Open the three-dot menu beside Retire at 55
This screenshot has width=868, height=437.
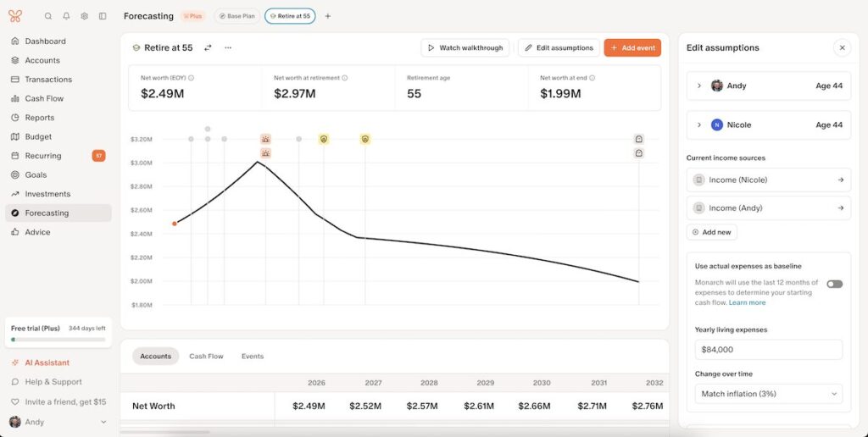(x=228, y=47)
